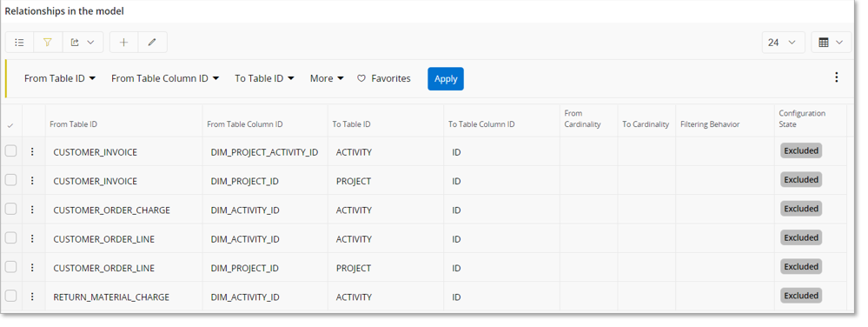Add a new relationship with plus icon
The height and width of the screenshot is (327, 868).
click(124, 42)
